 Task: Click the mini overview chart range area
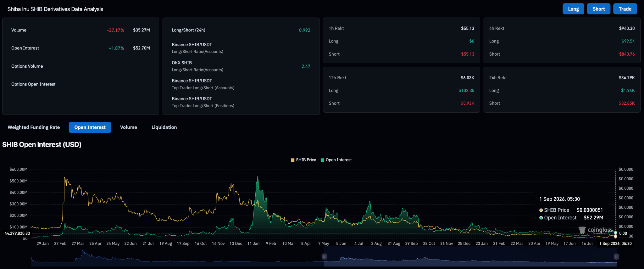pos(470,256)
